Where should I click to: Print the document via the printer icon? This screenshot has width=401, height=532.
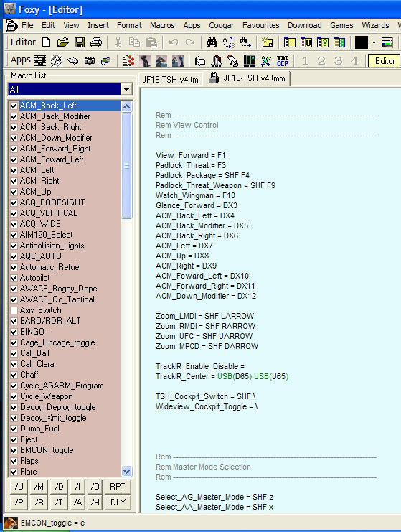[96, 42]
